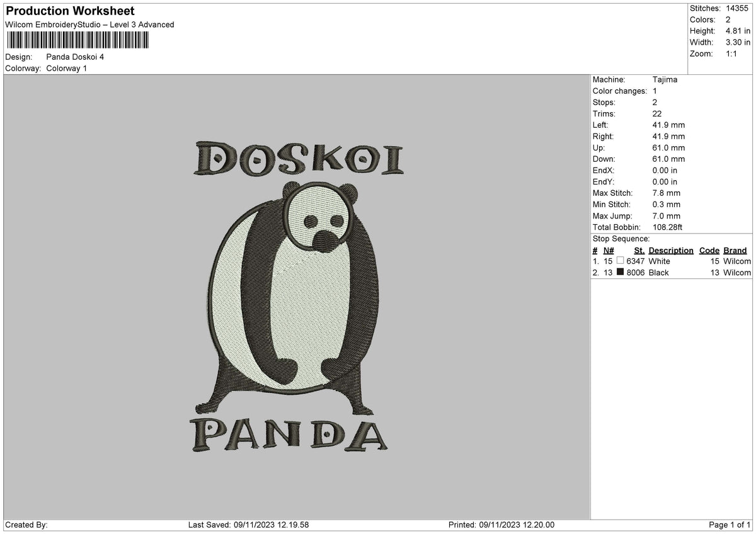
Task: Click the 'Page 1 of 1' footer text
Action: point(730,525)
